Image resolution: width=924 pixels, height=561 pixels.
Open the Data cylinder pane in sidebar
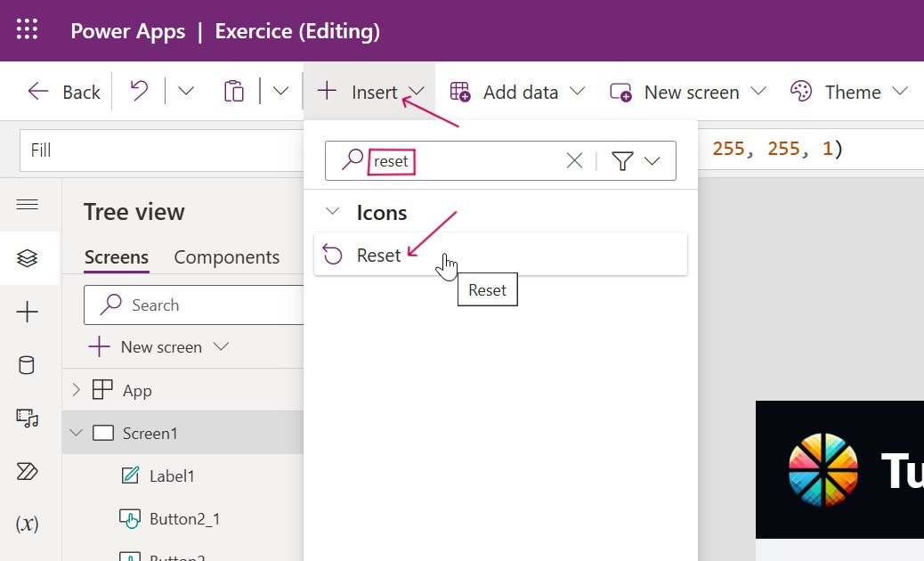[x=27, y=365]
